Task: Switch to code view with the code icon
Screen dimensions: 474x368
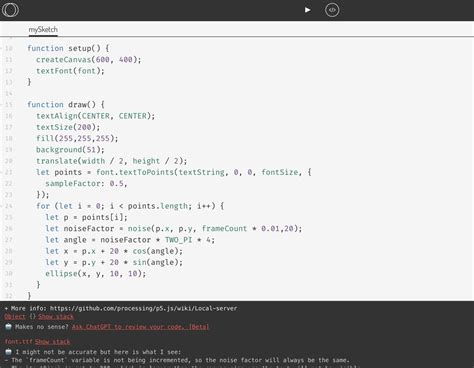Action: (x=332, y=10)
